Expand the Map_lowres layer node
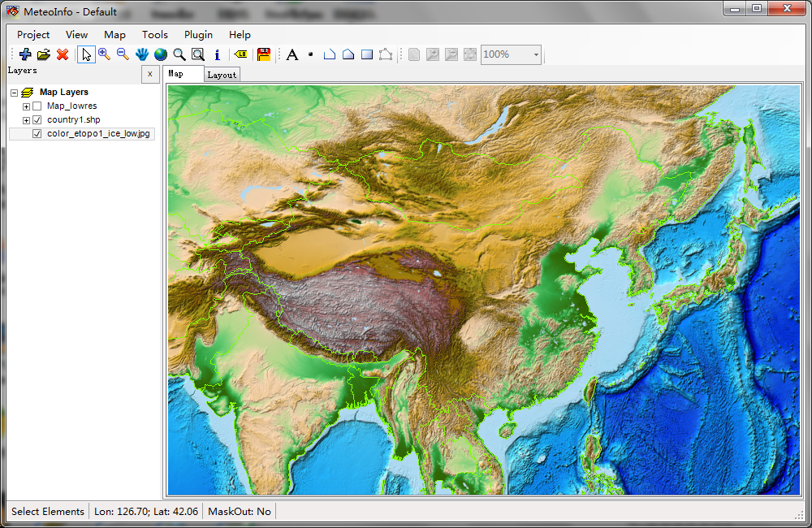This screenshot has width=812, height=528. 26,106
